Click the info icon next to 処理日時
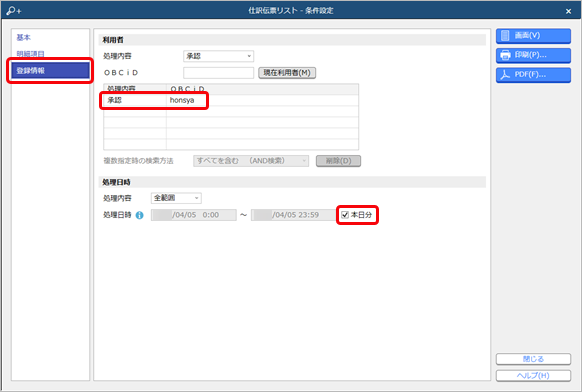Viewport: 582px width, 392px height. click(x=140, y=215)
